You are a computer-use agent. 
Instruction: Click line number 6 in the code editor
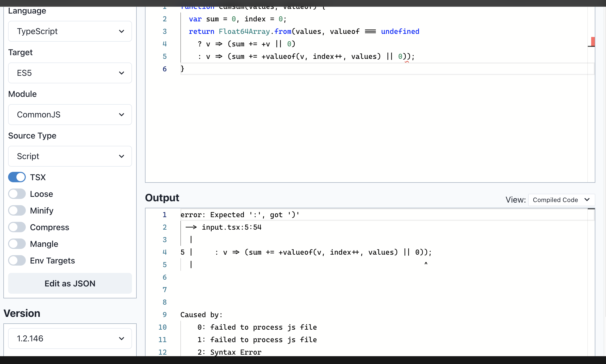[x=165, y=69]
